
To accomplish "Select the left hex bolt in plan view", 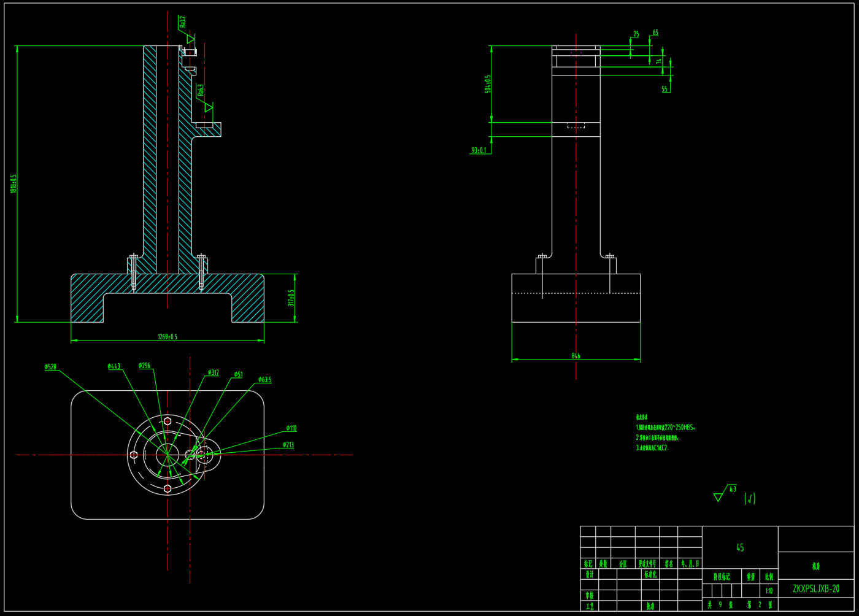I will (x=134, y=455).
